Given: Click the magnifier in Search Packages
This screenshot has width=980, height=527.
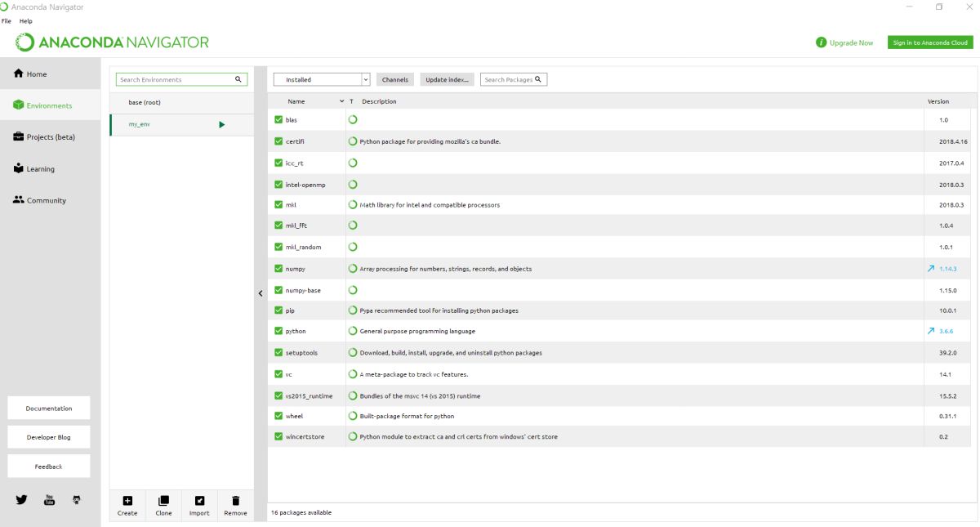Looking at the screenshot, I should 538,79.
